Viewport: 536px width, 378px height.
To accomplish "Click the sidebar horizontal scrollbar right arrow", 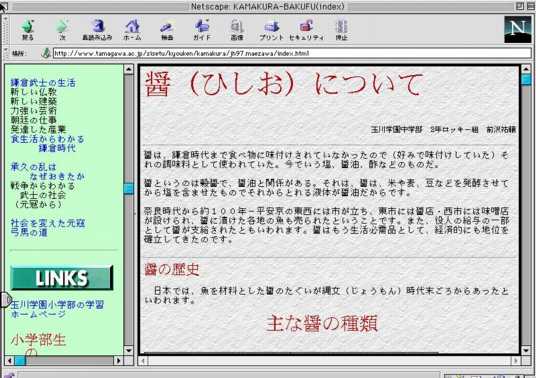I will 118,361.
